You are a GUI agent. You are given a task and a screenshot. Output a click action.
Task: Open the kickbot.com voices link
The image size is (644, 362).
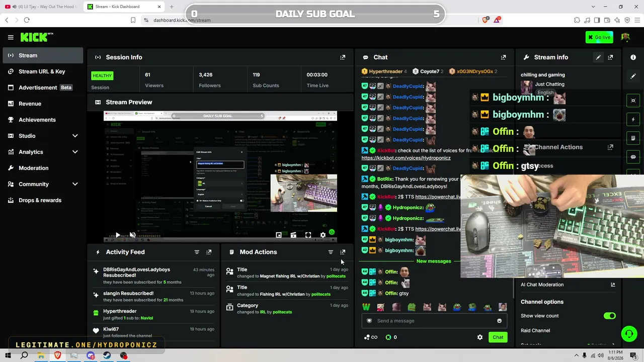point(406,158)
